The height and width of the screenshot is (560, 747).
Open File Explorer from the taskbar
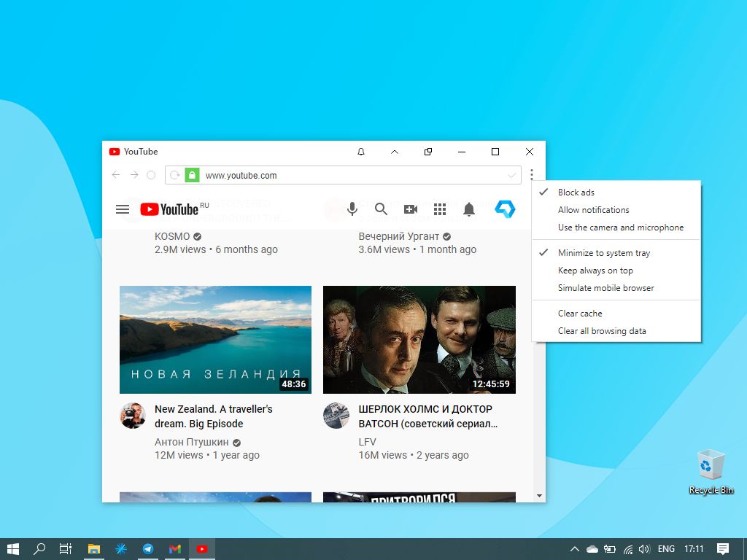94,549
